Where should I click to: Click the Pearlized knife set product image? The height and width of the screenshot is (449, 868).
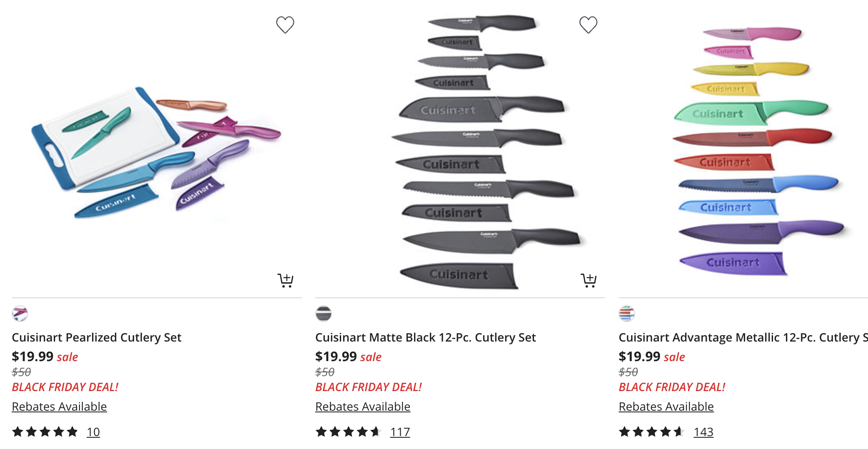[156, 154]
